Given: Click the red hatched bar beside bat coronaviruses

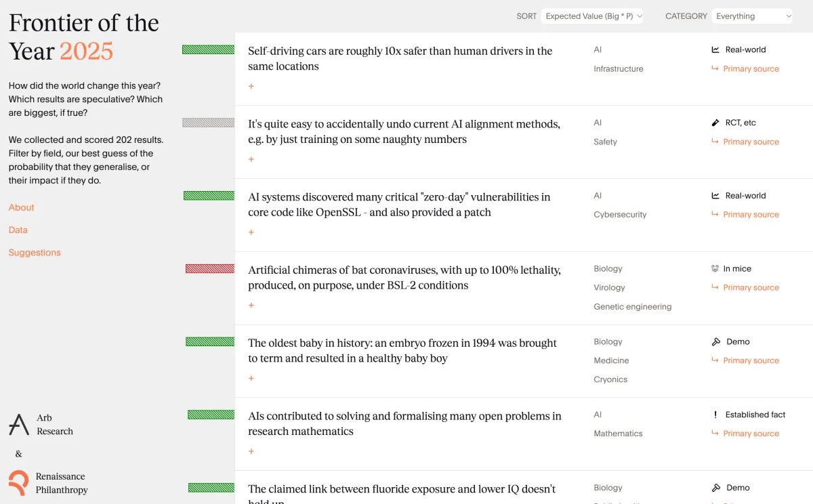Looking at the screenshot, I should point(210,269).
